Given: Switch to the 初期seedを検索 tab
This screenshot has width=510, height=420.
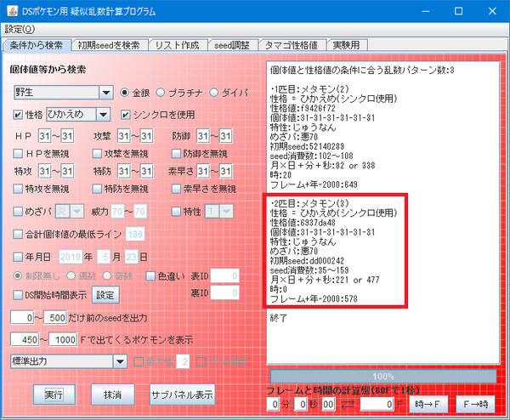Looking at the screenshot, I should pyautogui.click(x=109, y=45).
